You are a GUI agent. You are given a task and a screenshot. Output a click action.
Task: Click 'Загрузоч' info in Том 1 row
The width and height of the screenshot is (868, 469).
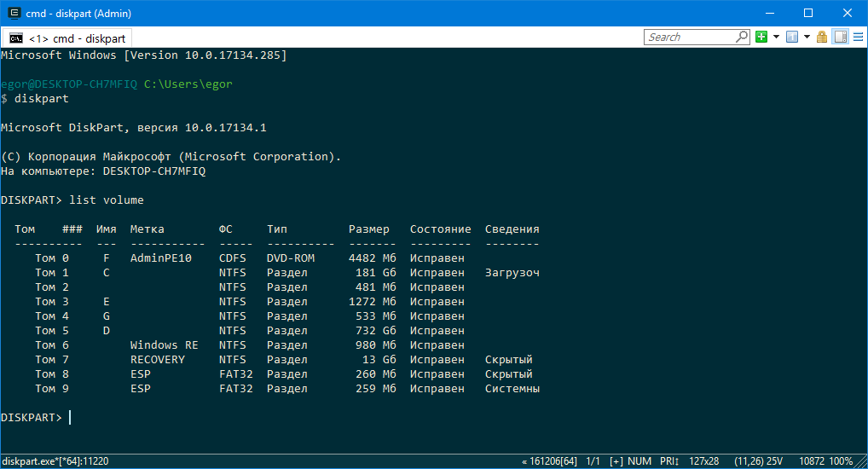(512, 272)
